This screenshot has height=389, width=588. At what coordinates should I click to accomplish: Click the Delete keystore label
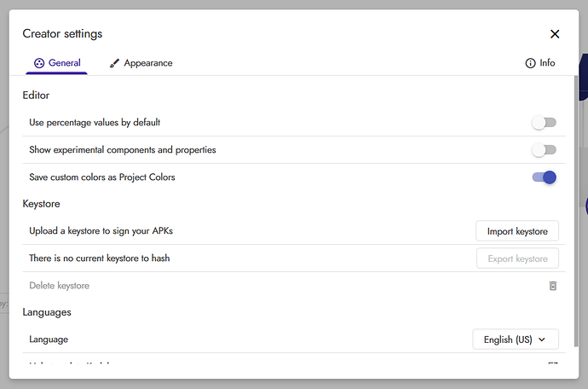pyautogui.click(x=60, y=286)
